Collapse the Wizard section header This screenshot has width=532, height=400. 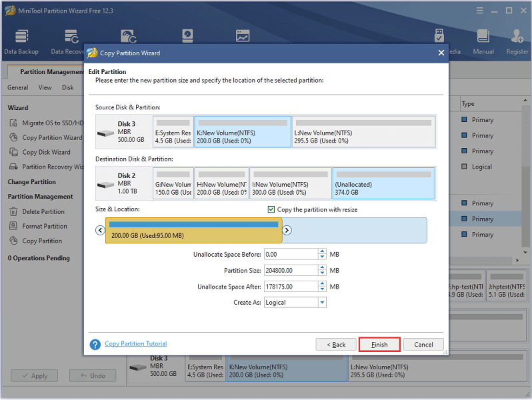pyautogui.click(x=17, y=108)
